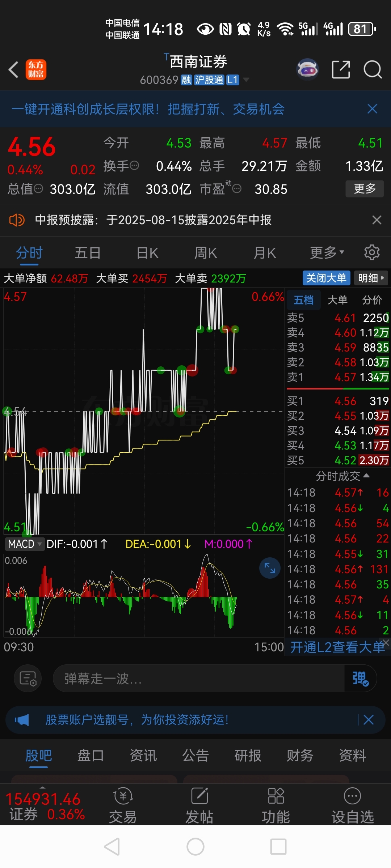Tap info icon beside 市盈
The image size is (391, 868).
237,189
